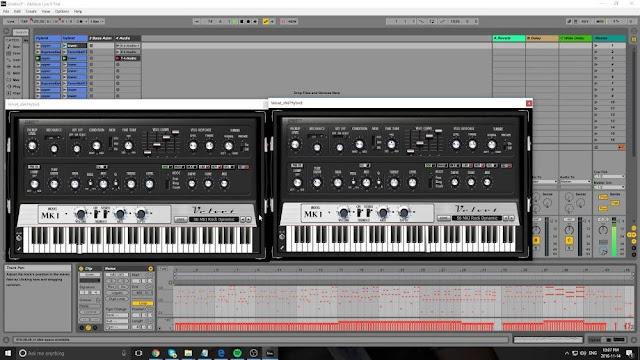Open the Create menu
This screenshot has width=640, height=360.
click(x=31, y=11)
